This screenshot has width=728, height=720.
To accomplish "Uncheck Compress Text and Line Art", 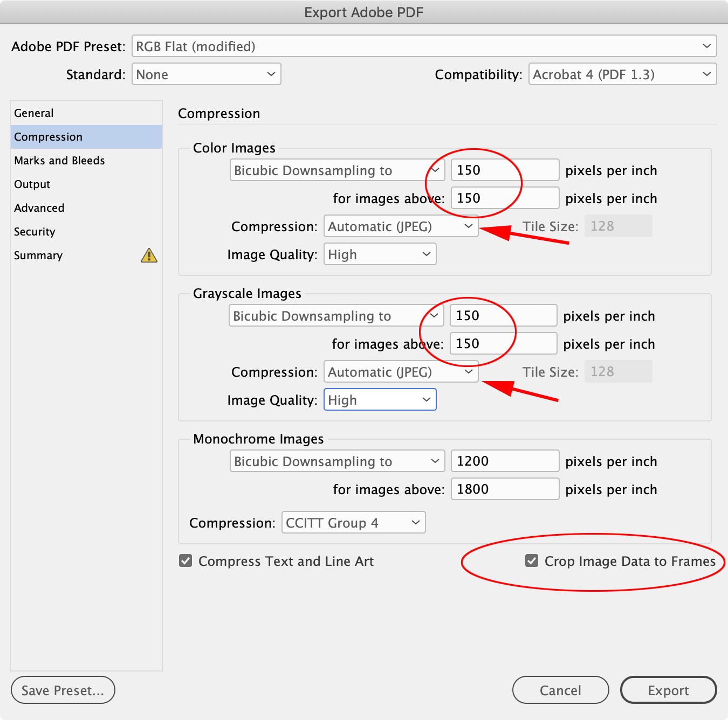I will point(185,560).
